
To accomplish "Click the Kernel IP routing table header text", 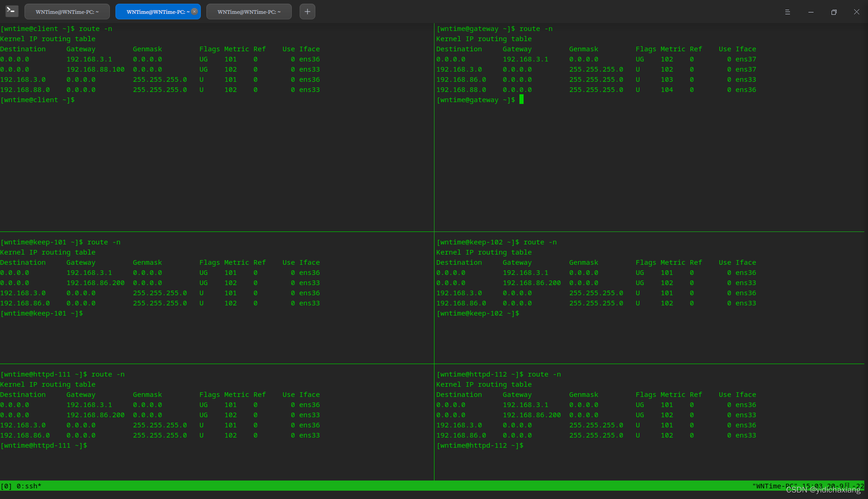I will 48,39.
